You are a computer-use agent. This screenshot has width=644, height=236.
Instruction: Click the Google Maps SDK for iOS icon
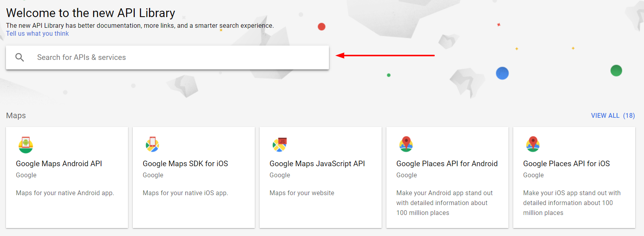click(x=153, y=144)
